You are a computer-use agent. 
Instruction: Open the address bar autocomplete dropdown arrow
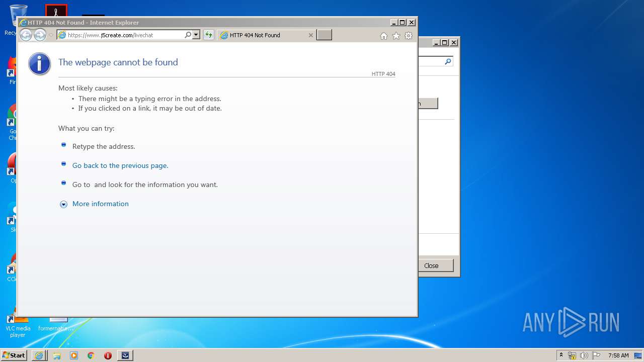tap(196, 35)
